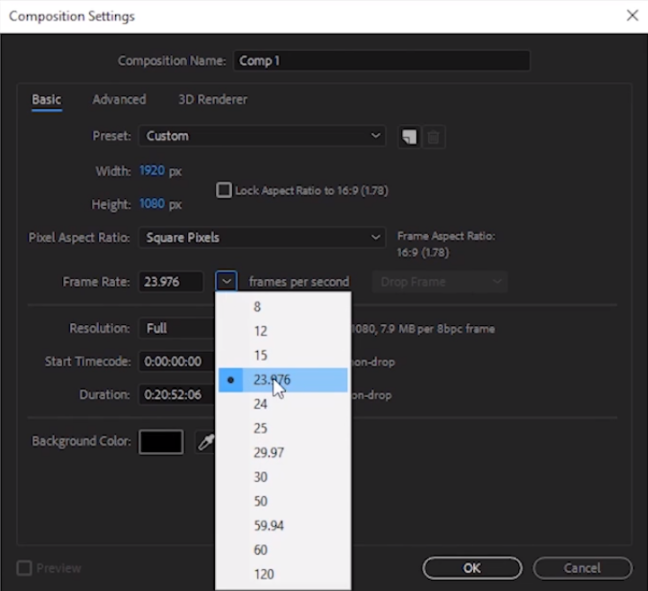Toggle Lock Aspect Ratio checkbox
Viewport: 648px width, 591px height.
pos(224,191)
